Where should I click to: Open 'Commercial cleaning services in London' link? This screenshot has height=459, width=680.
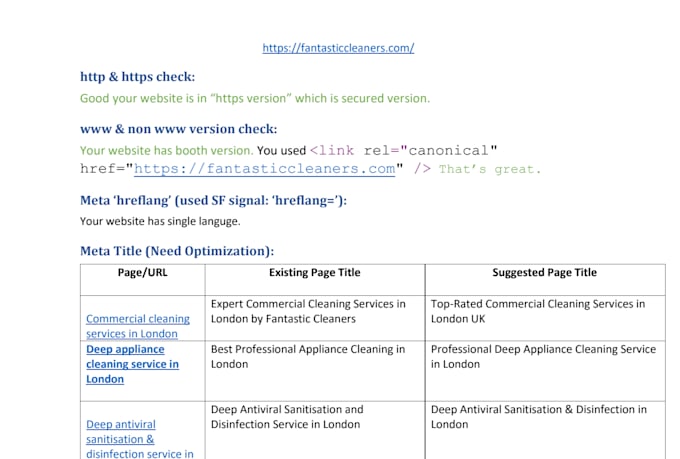point(138,326)
